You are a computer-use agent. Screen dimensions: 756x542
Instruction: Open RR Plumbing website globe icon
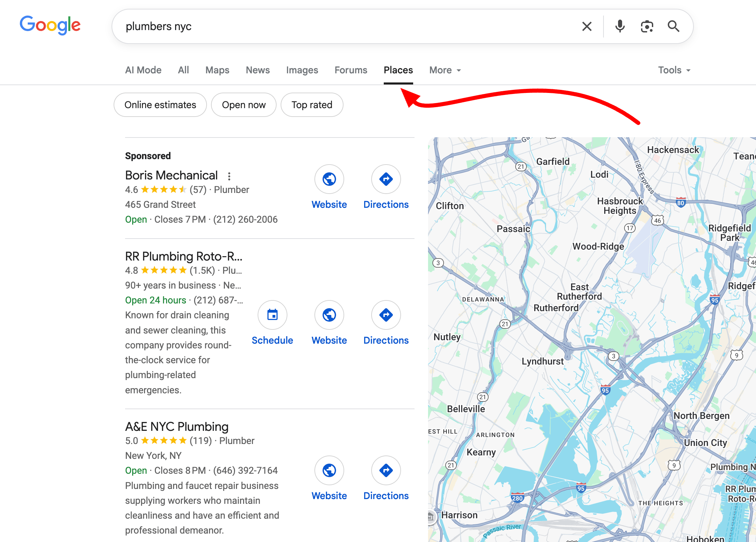pyautogui.click(x=329, y=315)
